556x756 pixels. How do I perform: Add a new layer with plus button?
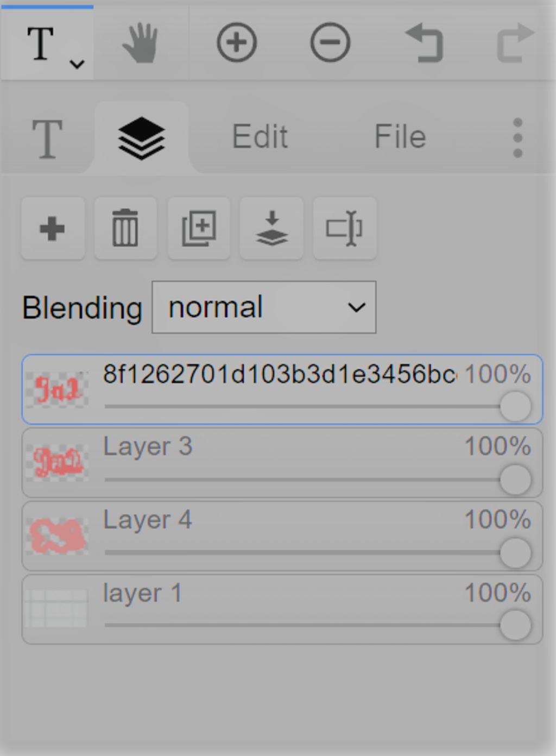coord(53,229)
